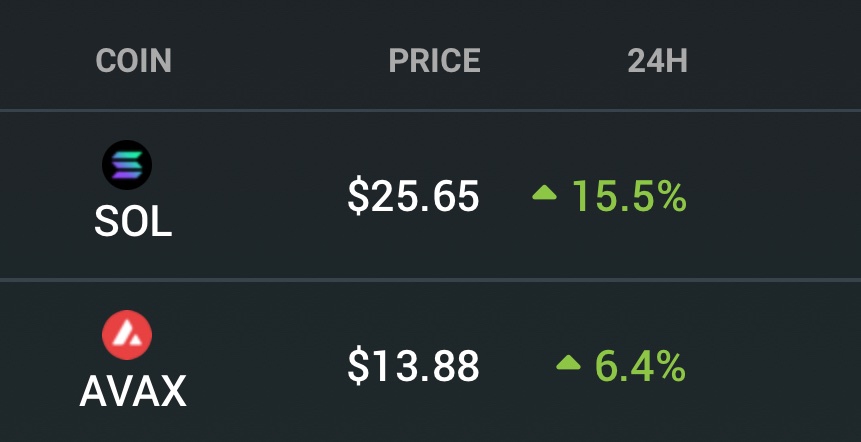Click the red Avalanche logo icon

(127, 335)
